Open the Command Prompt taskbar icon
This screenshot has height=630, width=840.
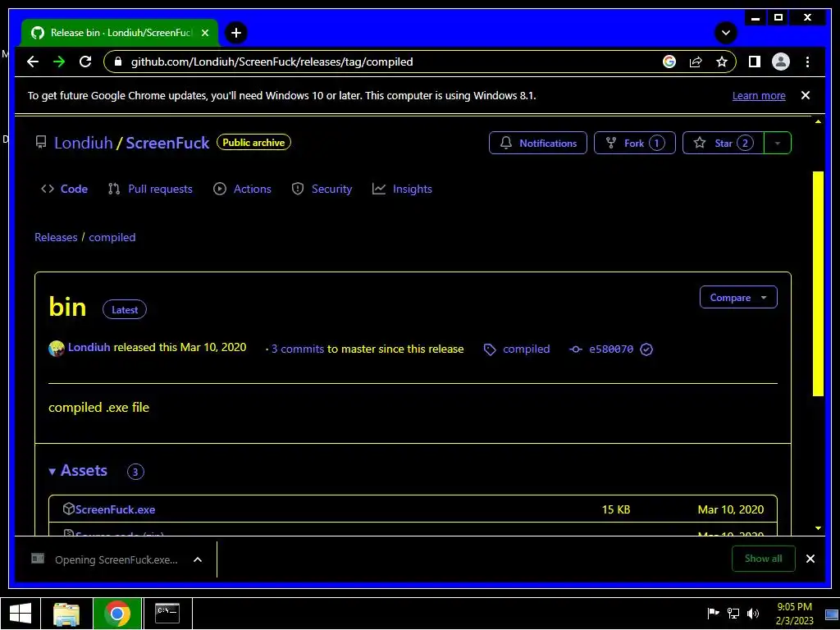(x=167, y=614)
